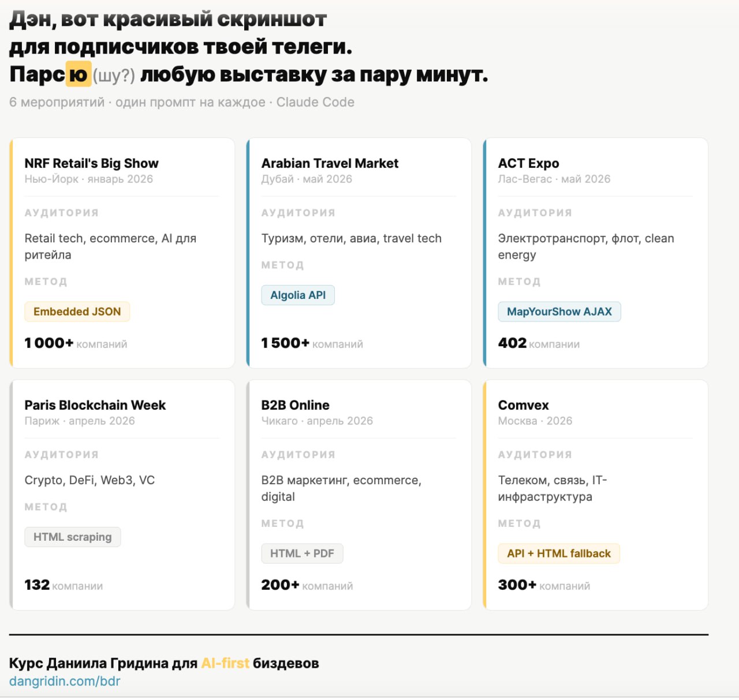Select the ACT Expo card title
Viewport: 739px width, 700px height.
pos(528,163)
